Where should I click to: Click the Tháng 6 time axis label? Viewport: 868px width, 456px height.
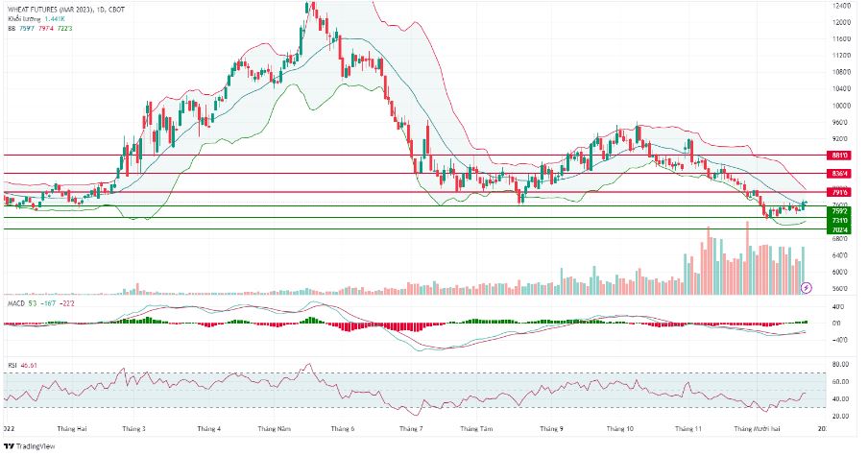(x=343, y=429)
